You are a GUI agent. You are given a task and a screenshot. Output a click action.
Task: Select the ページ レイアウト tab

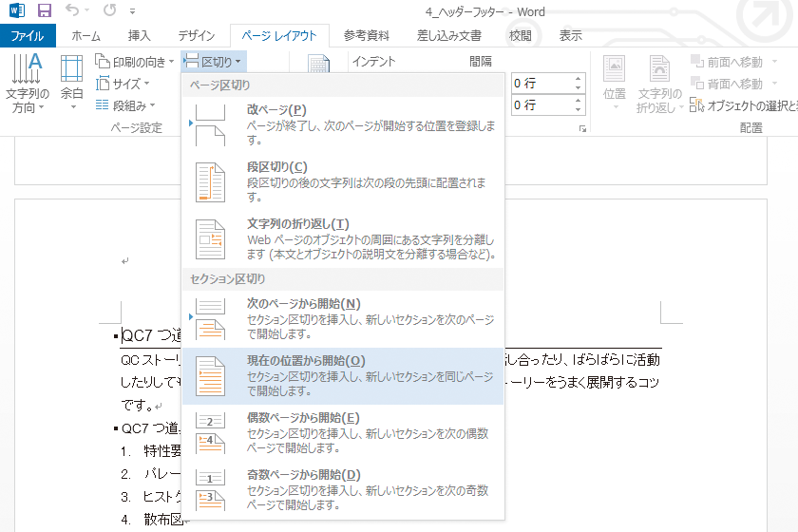point(279,36)
